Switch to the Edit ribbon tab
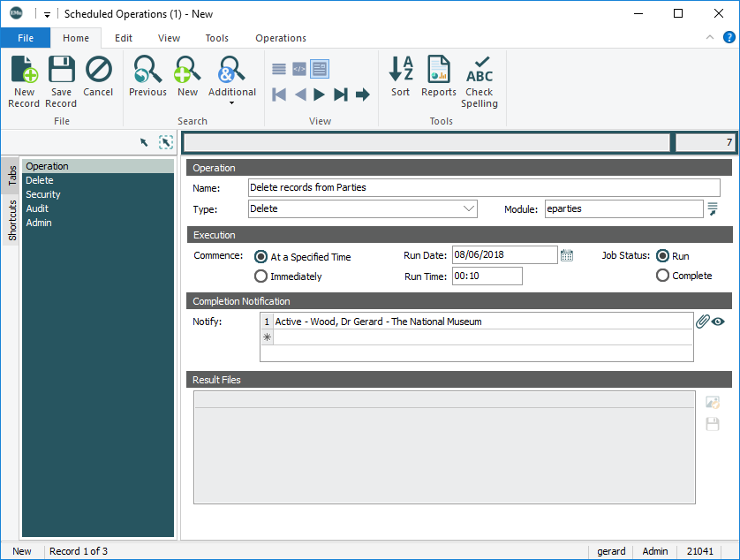Viewport: 740px width, 560px height. (124, 38)
